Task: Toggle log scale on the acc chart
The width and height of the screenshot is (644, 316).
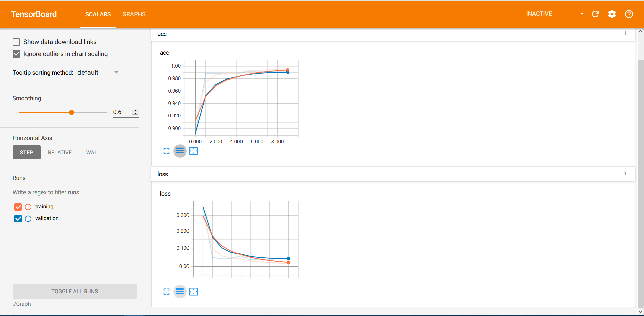Action: coord(180,151)
